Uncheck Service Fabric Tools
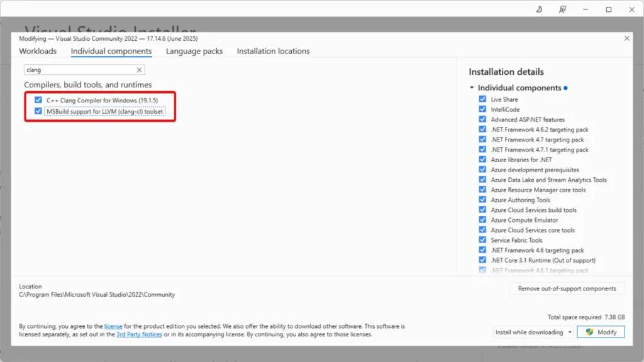Screen dimensions: 644x362 pos(482,239)
